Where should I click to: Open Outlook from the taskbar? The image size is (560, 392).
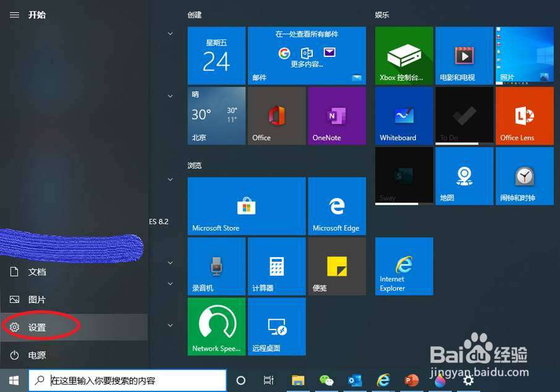click(x=355, y=381)
